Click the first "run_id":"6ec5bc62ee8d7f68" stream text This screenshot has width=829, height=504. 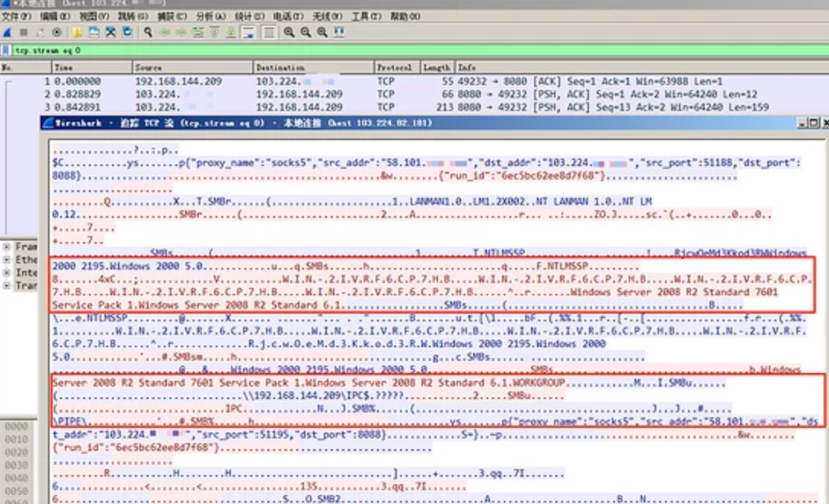coord(520,175)
